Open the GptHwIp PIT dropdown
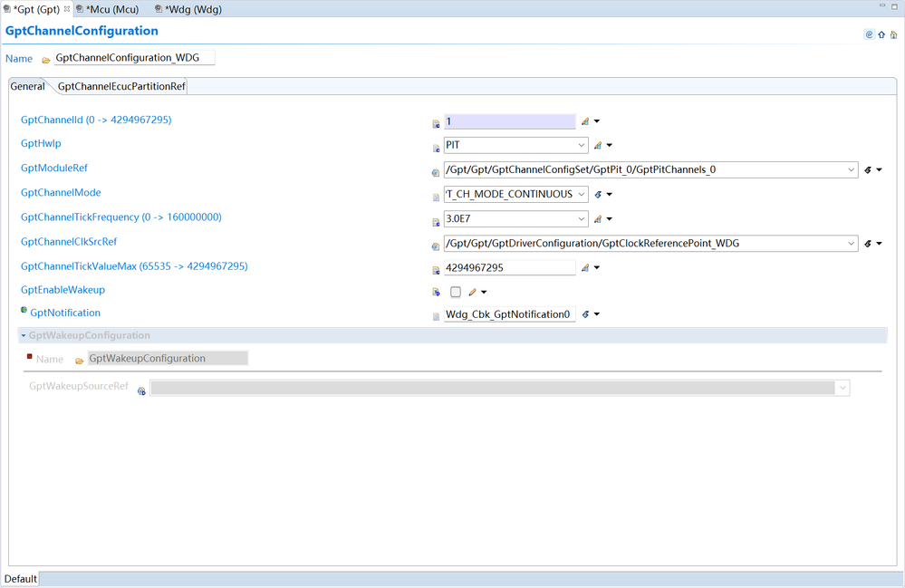 point(582,145)
